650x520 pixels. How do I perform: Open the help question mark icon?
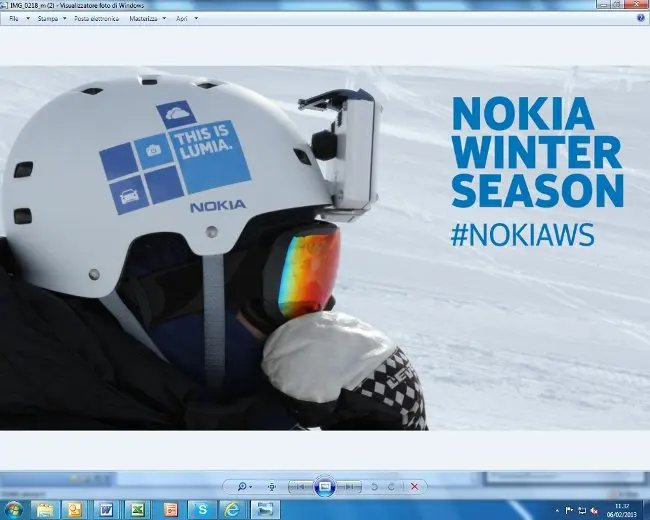click(641, 18)
